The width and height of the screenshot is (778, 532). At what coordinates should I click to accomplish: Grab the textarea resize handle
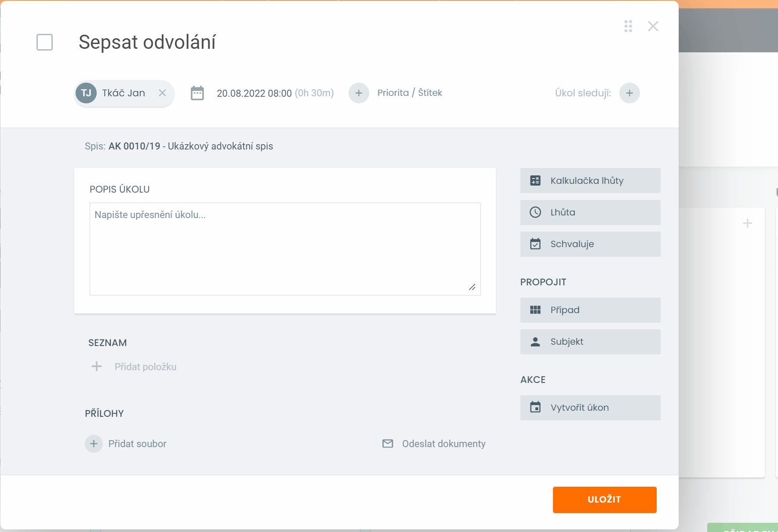coord(472,287)
